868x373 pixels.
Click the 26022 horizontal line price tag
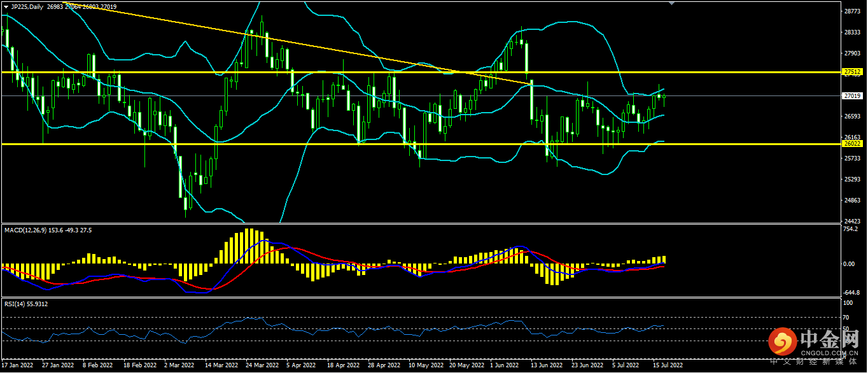[851, 144]
